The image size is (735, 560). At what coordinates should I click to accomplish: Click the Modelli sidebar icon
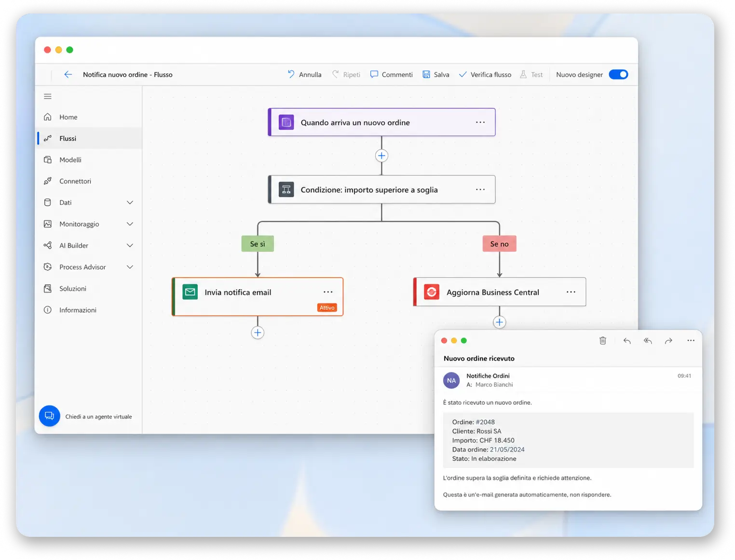[x=48, y=160]
